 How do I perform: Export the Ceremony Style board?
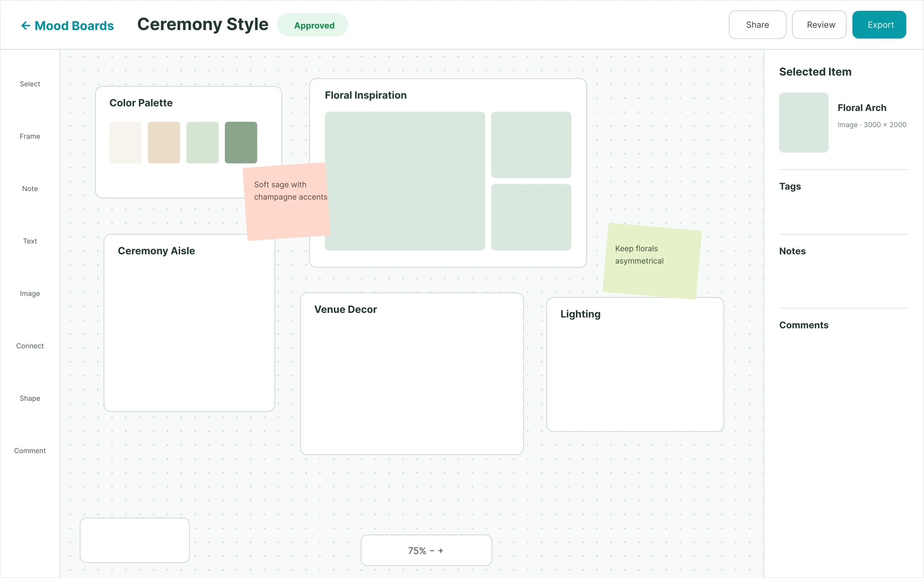(x=879, y=25)
